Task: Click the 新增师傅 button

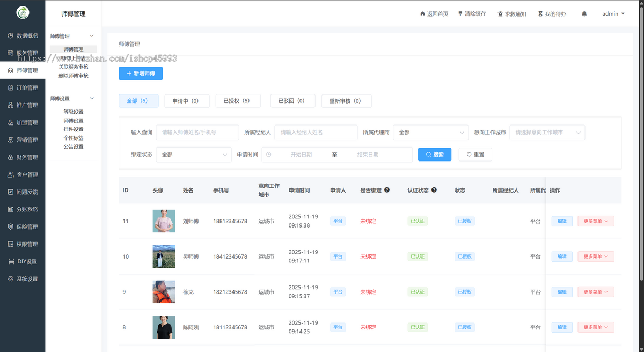Action: coord(141,73)
